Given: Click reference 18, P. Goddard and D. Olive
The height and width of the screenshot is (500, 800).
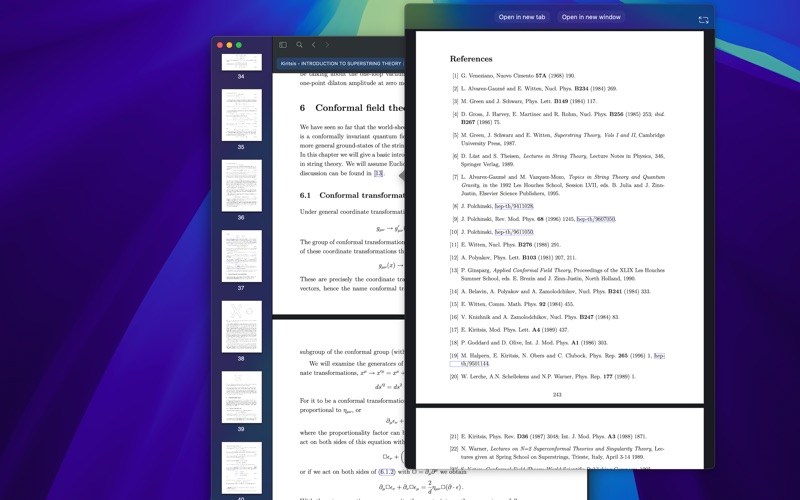Looking at the screenshot, I should [x=529, y=342].
